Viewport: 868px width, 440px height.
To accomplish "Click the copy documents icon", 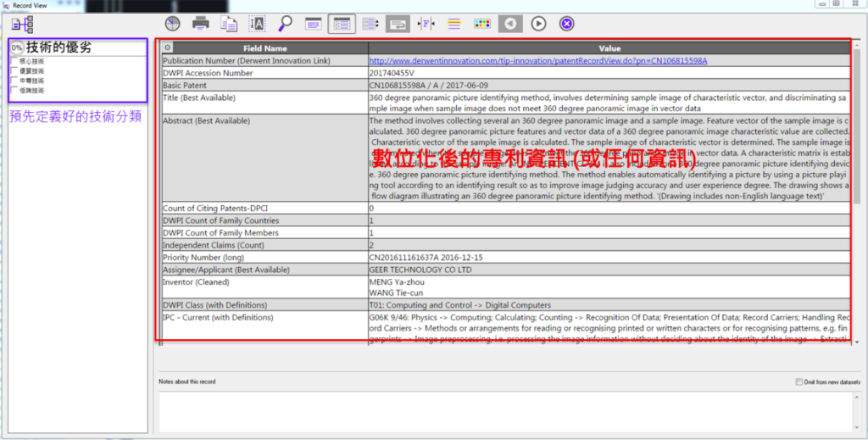I will tap(228, 23).
